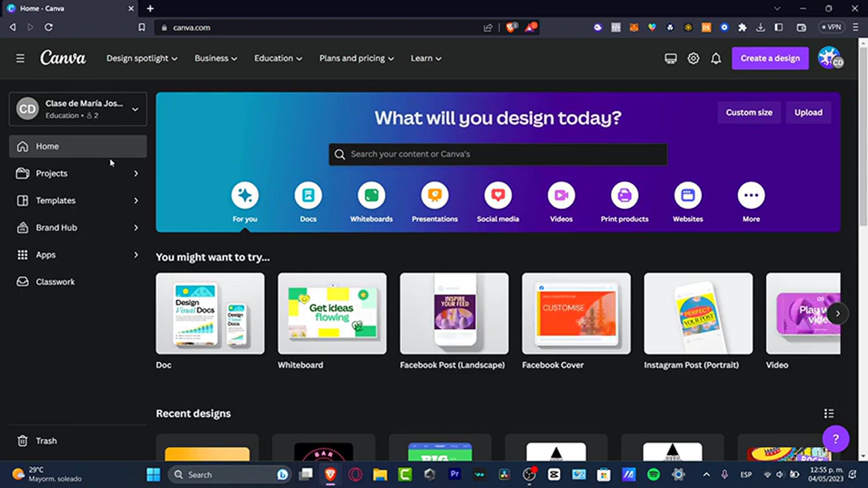
Task: Open browser extensions puzzle icon
Action: (742, 28)
